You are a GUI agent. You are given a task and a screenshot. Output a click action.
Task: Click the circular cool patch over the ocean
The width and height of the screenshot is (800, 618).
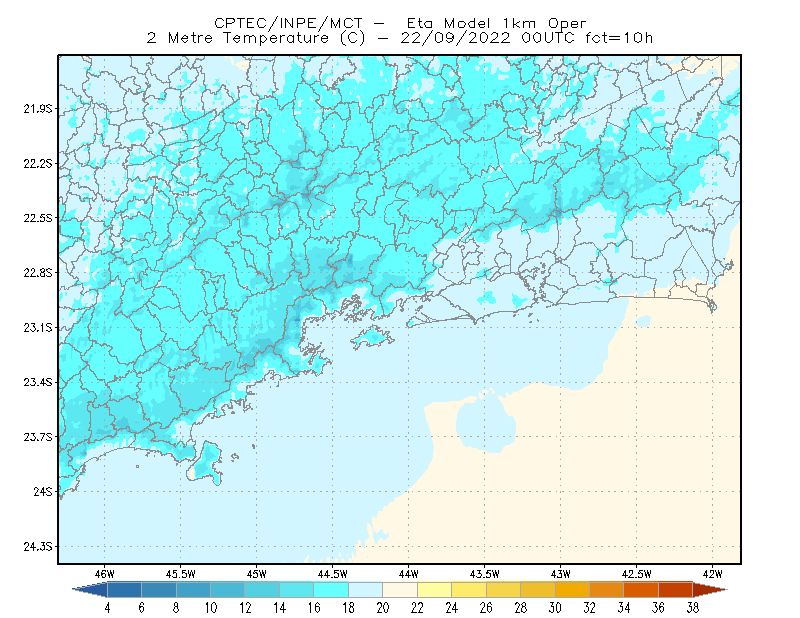(x=486, y=421)
